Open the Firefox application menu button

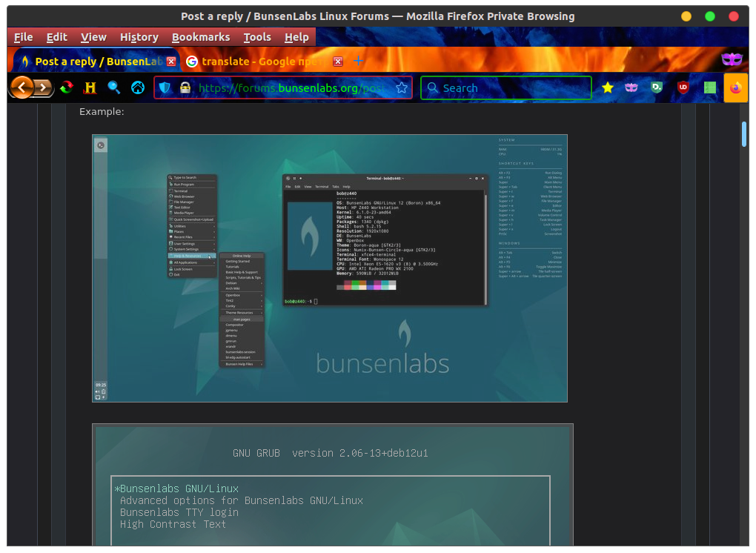736,87
